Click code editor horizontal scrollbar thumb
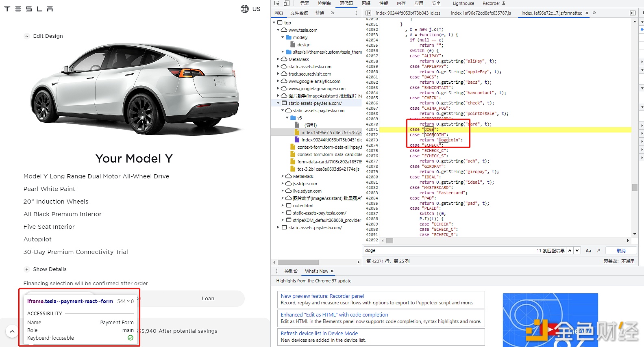 [x=389, y=241]
